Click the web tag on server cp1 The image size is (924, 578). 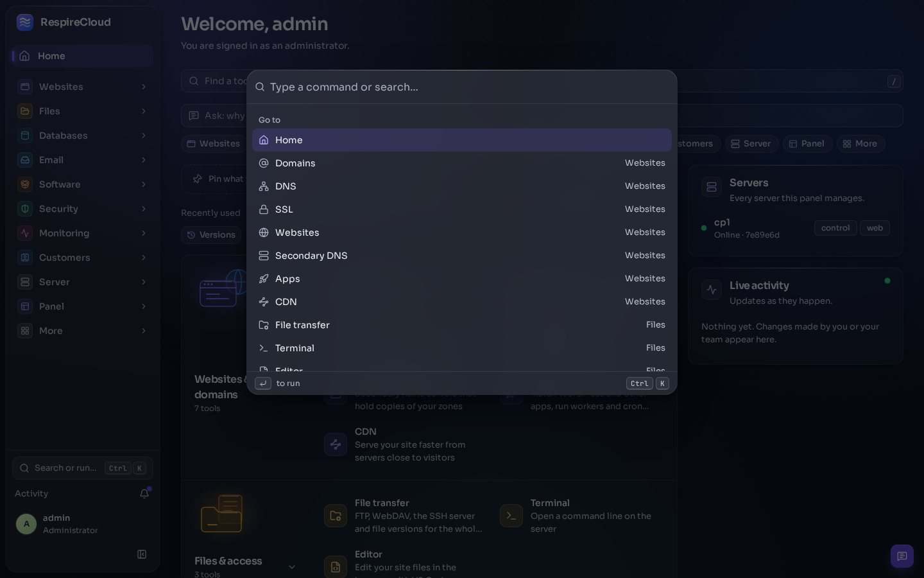(875, 228)
